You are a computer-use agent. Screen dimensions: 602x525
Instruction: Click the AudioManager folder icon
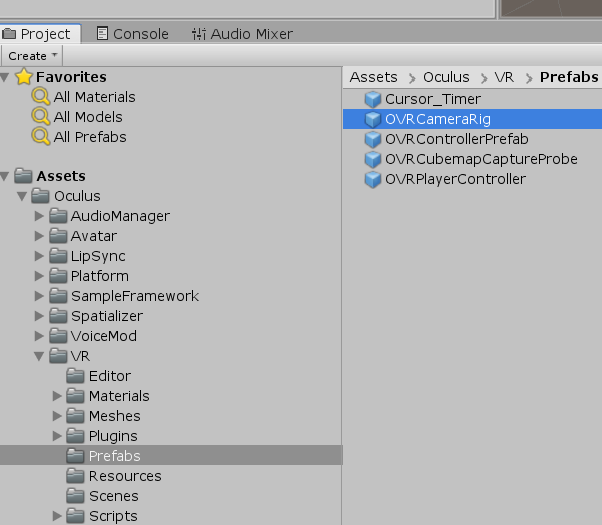[x=58, y=216]
